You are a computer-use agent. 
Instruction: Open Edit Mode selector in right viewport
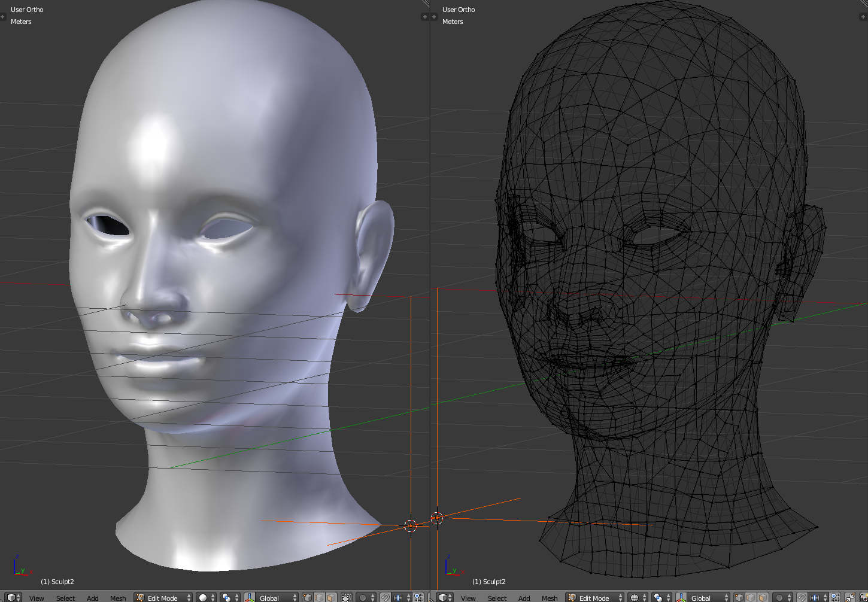pos(594,597)
